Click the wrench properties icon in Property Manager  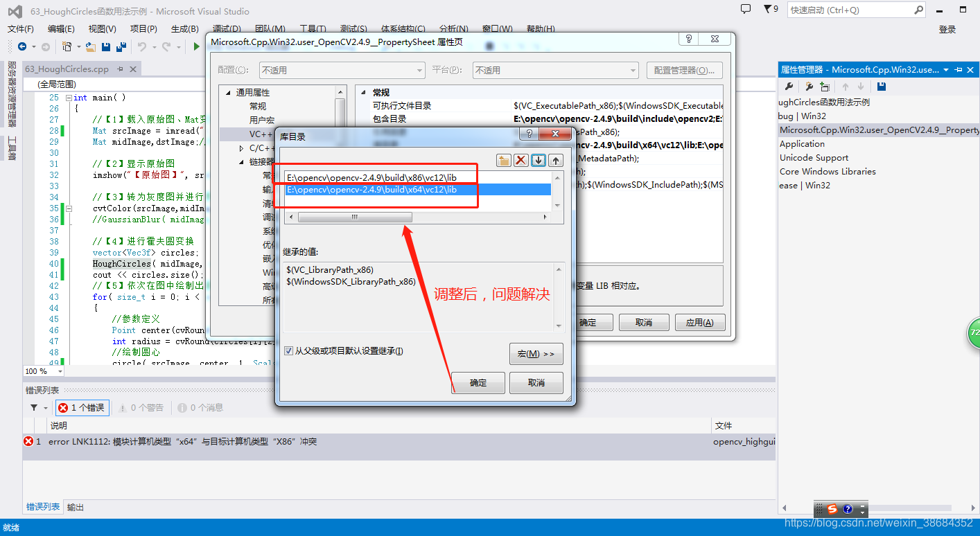[789, 87]
